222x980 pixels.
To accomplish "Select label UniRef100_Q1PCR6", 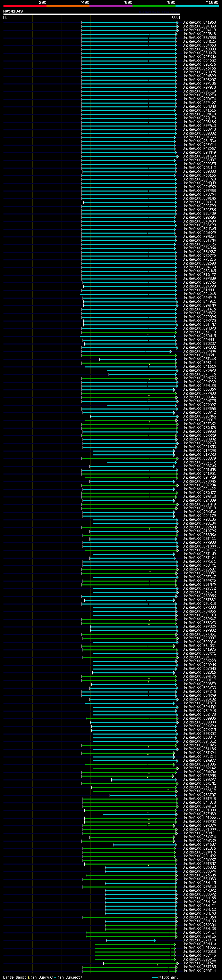I will pos(199,451).
